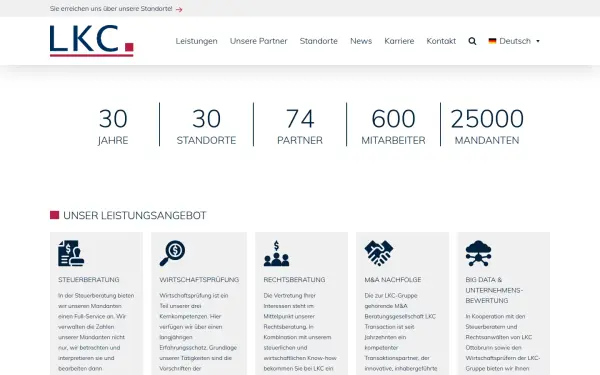
Task: Click the M&A Nachfolge description paragraph
Action: [401, 332]
